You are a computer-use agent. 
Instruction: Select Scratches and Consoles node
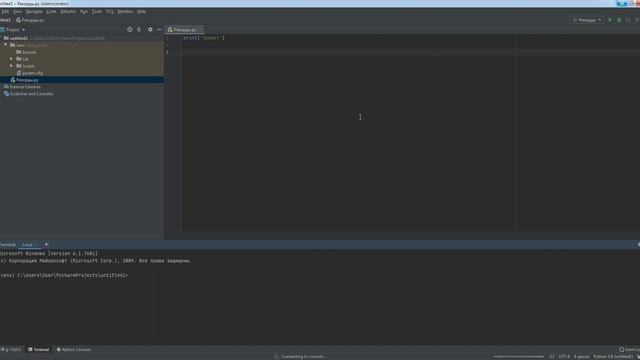[28, 94]
